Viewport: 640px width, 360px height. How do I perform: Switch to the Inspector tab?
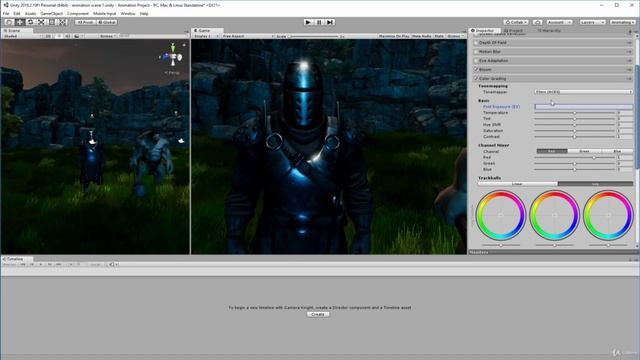pos(484,31)
